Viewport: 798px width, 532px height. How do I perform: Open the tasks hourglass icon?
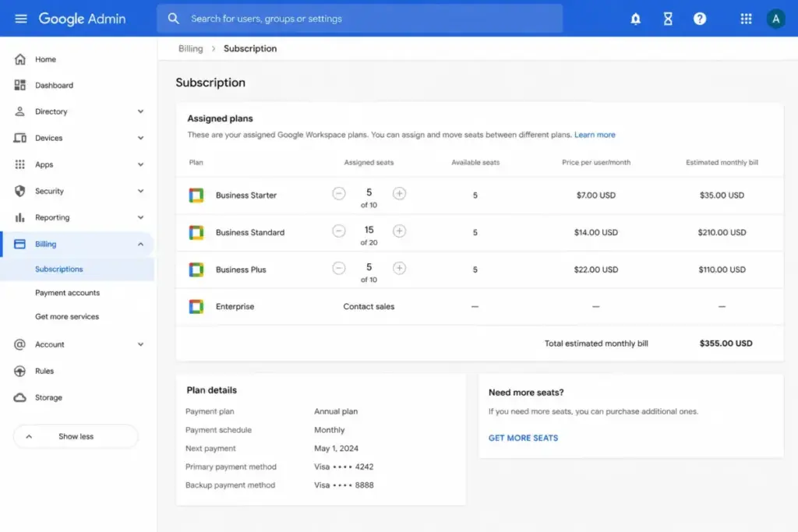tap(668, 19)
